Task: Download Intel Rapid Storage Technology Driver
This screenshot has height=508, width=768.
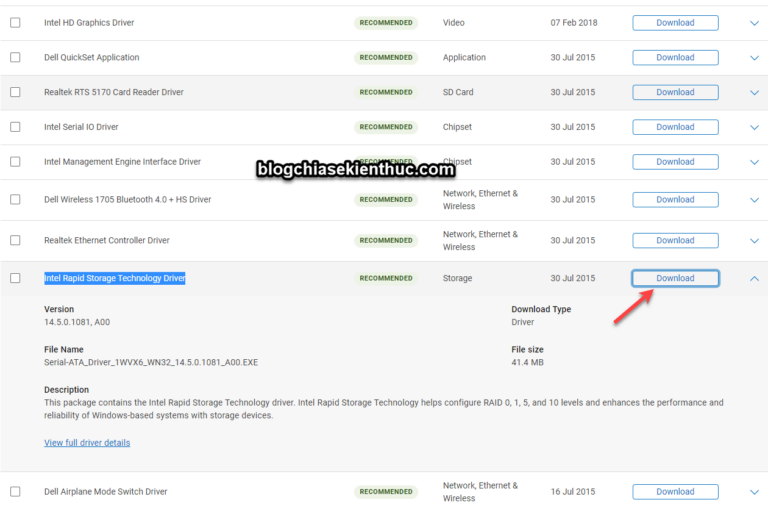Action: pos(675,278)
